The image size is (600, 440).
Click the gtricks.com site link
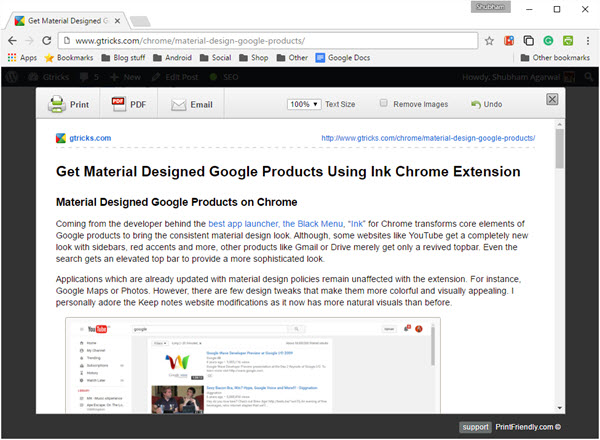90,138
